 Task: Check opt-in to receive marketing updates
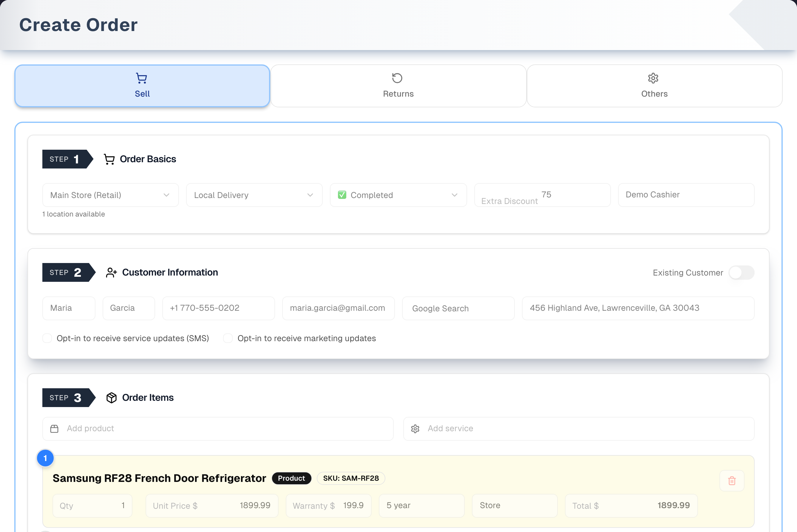click(x=228, y=338)
